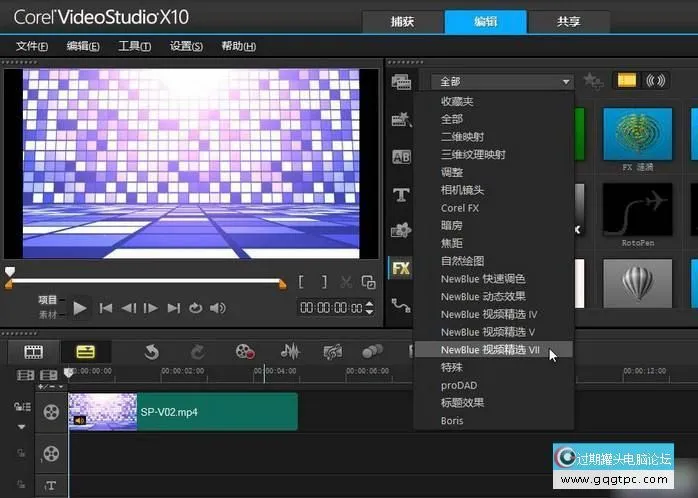The image size is (698, 498).
Task: Switch to Timeline view
Action: tap(85, 352)
